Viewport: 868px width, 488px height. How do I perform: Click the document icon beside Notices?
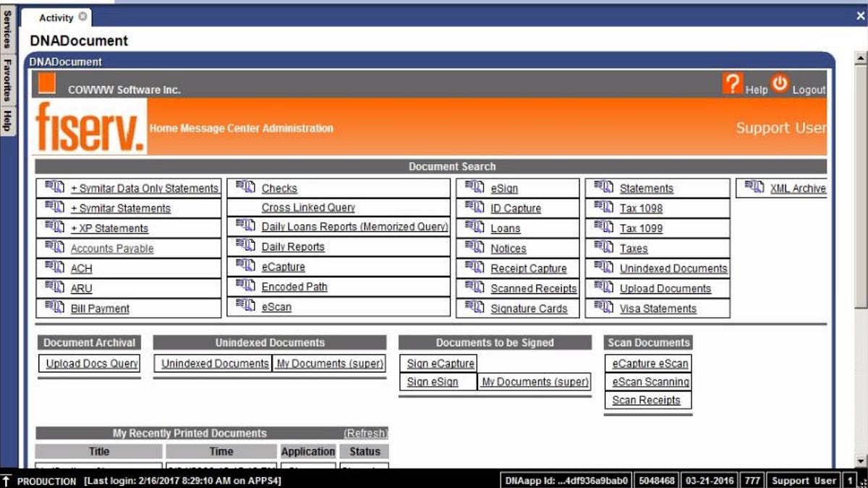tap(475, 247)
